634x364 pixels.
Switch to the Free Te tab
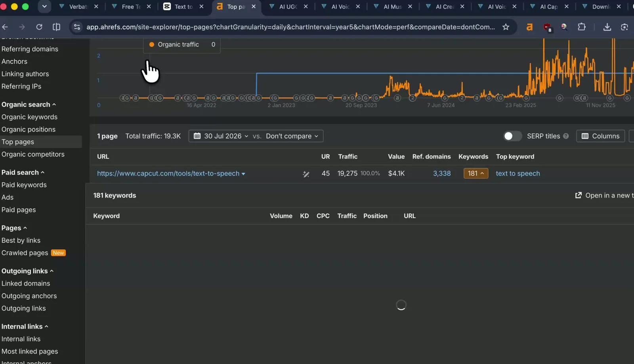tap(131, 7)
